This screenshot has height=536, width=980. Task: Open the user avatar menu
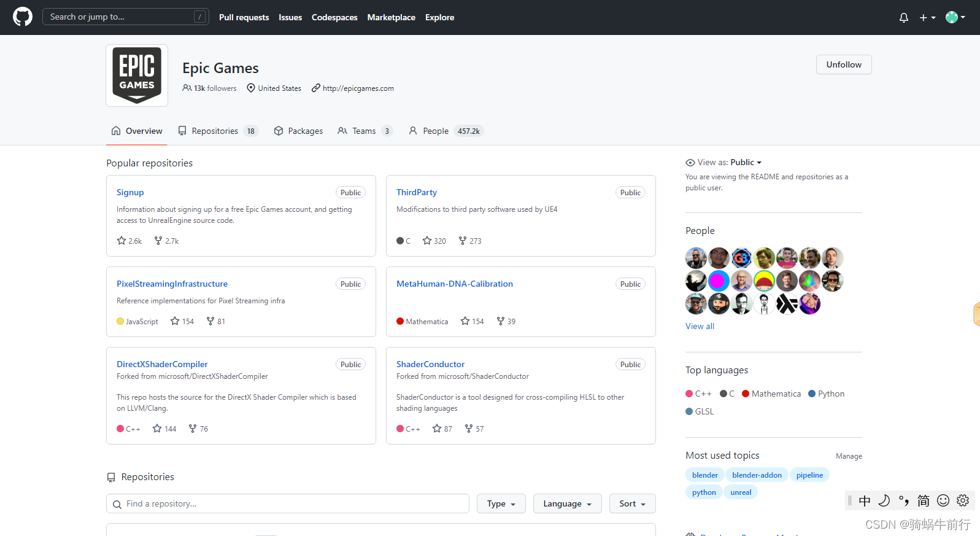[955, 17]
